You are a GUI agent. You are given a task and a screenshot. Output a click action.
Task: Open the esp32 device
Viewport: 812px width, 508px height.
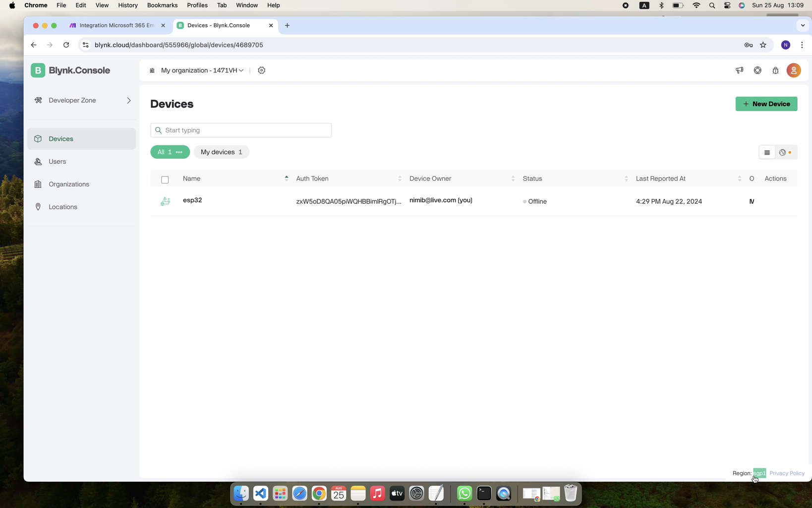(192, 200)
